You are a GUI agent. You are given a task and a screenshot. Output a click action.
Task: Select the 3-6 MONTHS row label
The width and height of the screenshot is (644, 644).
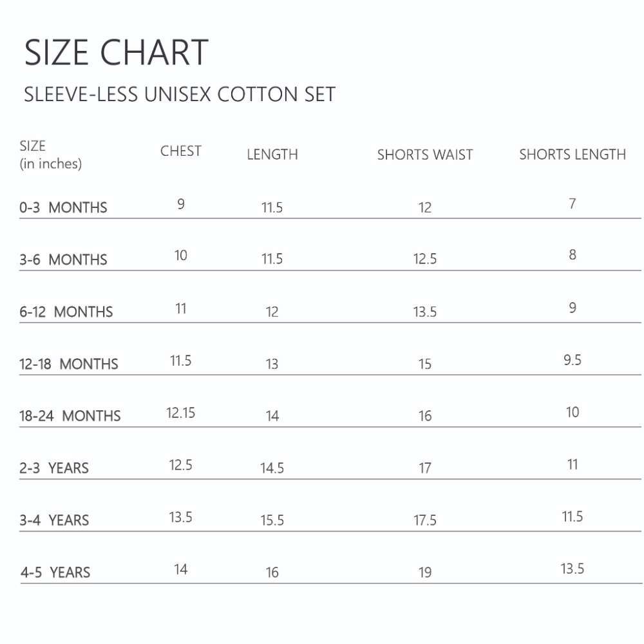click(x=63, y=260)
